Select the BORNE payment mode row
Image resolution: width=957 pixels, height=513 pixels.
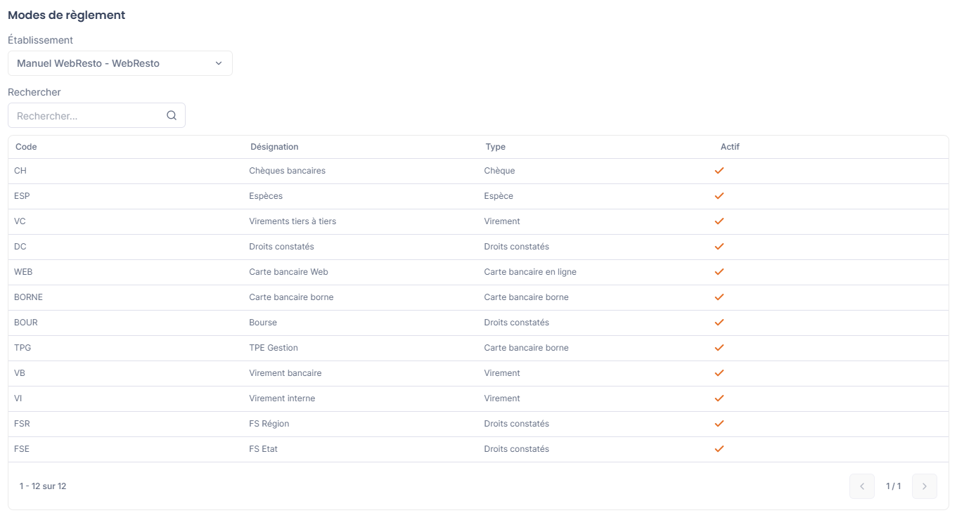pos(478,297)
